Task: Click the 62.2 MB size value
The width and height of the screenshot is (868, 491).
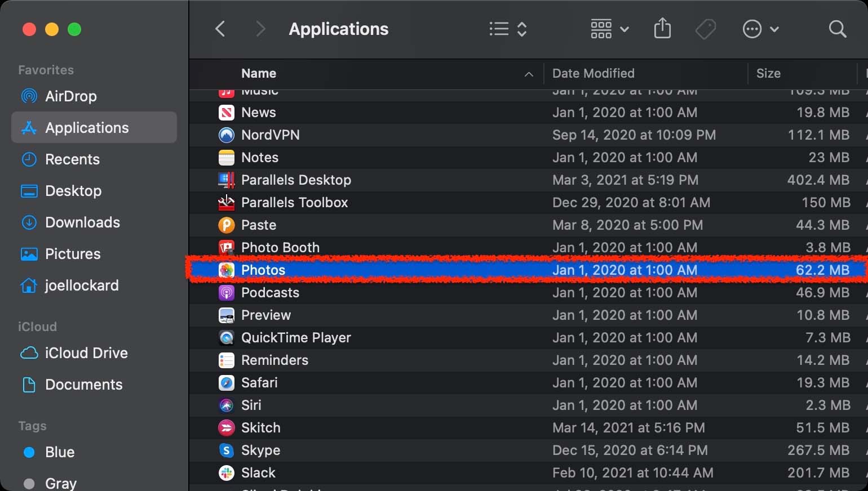Action: coord(823,270)
